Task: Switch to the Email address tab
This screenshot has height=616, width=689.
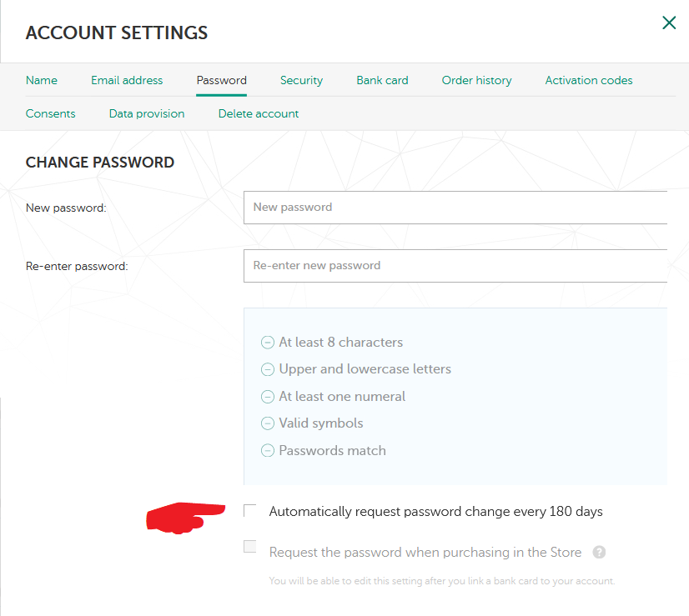Action: (x=127, y=81)
